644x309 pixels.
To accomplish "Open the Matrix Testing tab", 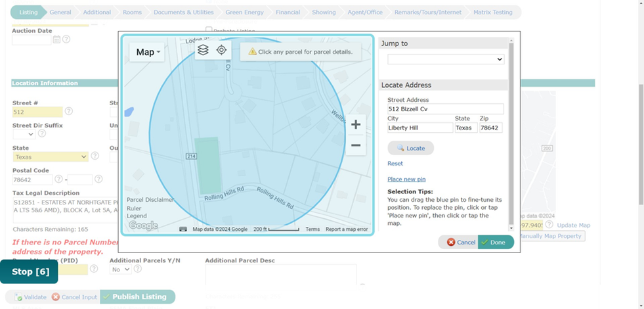I will (493, 12).
